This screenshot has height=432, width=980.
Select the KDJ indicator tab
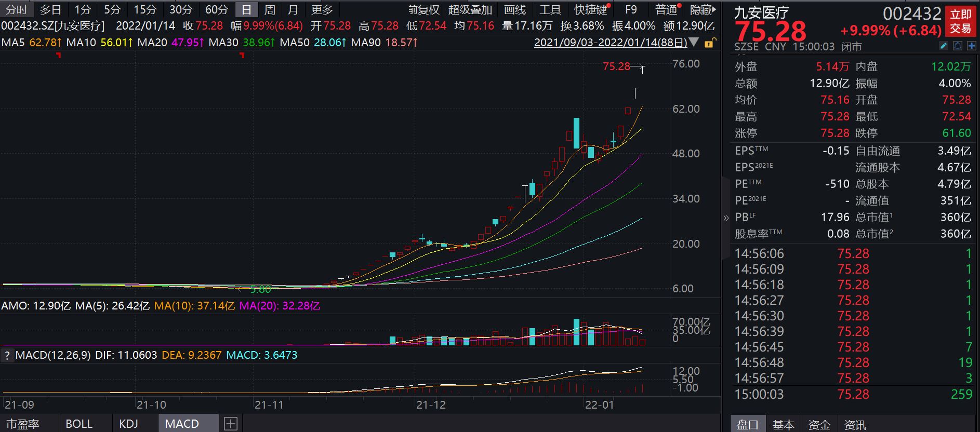click(128, 424)
